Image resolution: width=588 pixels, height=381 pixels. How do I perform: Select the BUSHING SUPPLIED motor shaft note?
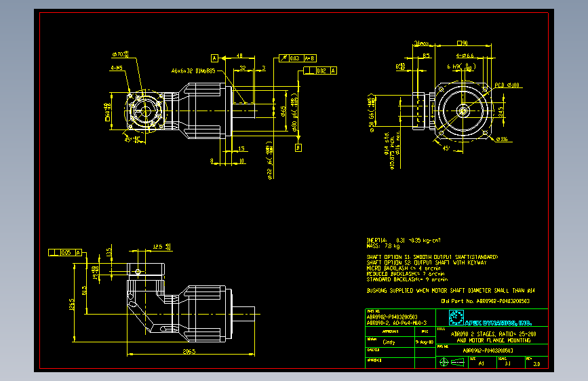451,291
